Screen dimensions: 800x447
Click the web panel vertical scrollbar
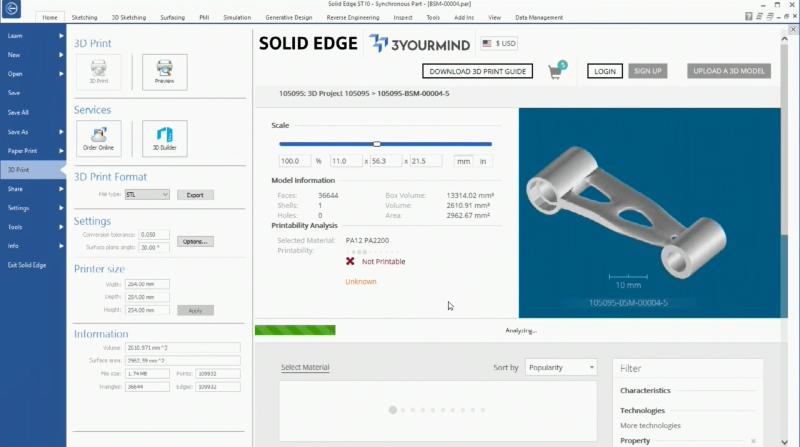784,140
